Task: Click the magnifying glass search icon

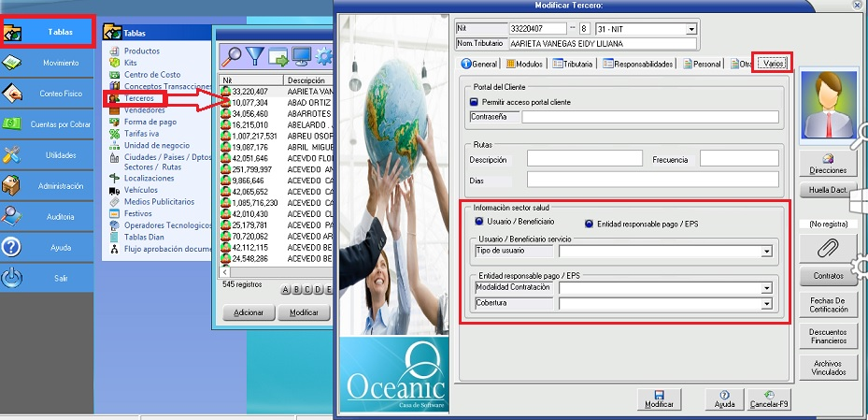Action: point(231,55)
